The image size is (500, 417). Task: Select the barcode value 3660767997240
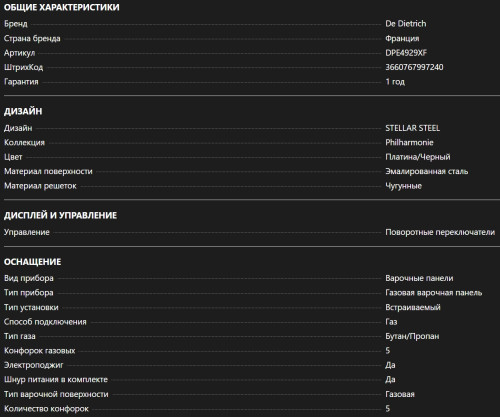point(414,67)
